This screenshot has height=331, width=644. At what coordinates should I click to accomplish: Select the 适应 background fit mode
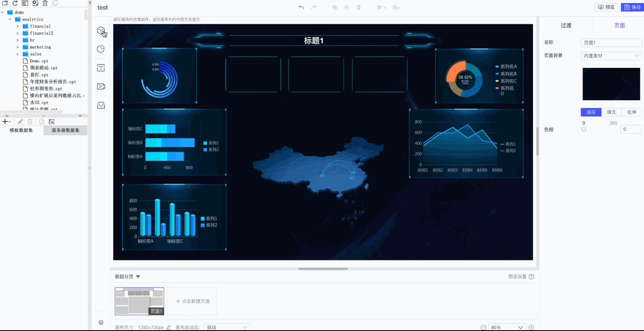[591, 112]
